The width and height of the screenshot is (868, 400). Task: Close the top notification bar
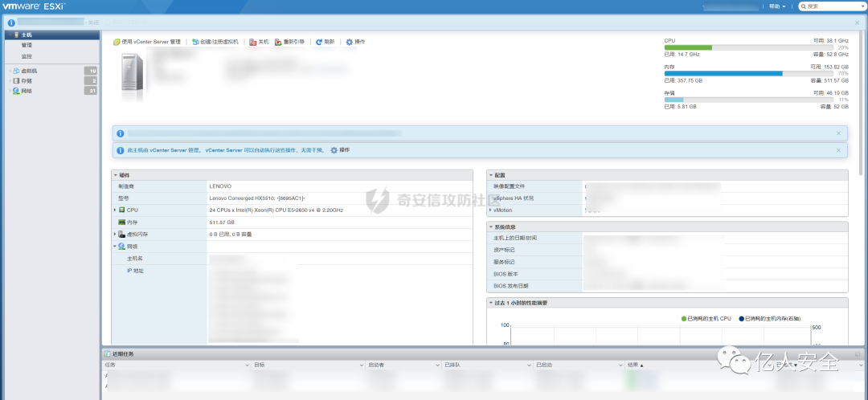pyautogui.click(x=857, y=22)
